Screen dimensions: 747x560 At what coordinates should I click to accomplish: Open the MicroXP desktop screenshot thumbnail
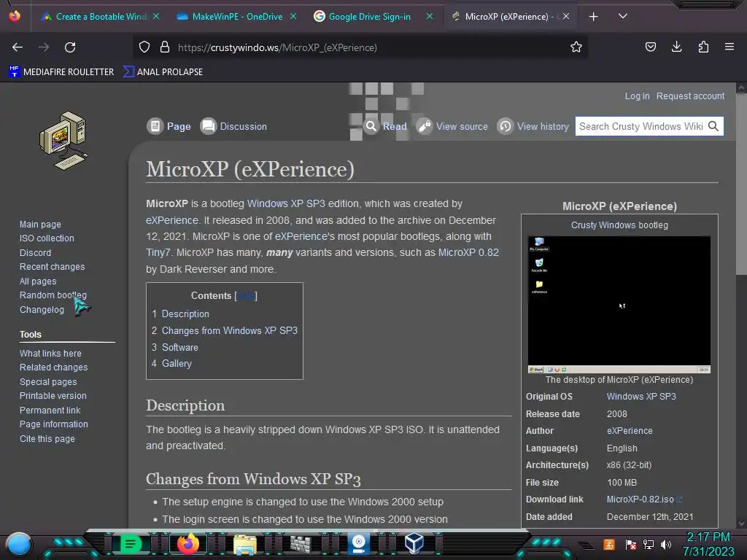coord(619,304)
